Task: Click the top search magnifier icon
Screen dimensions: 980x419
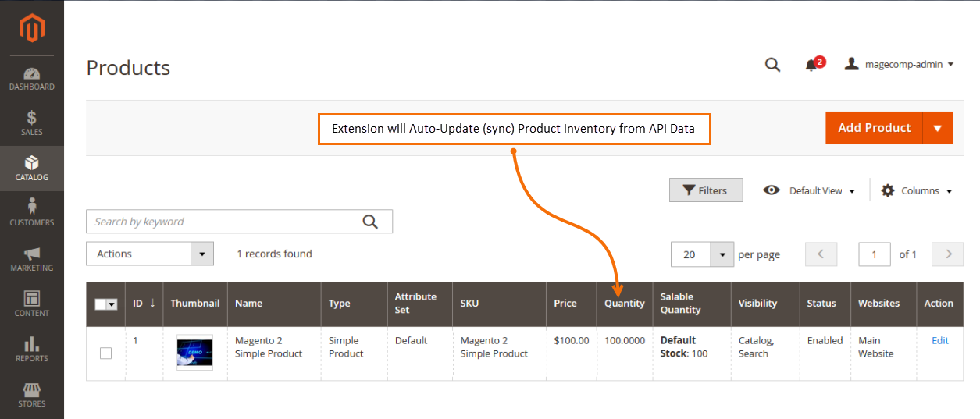Action: click(x=772, y=65)
